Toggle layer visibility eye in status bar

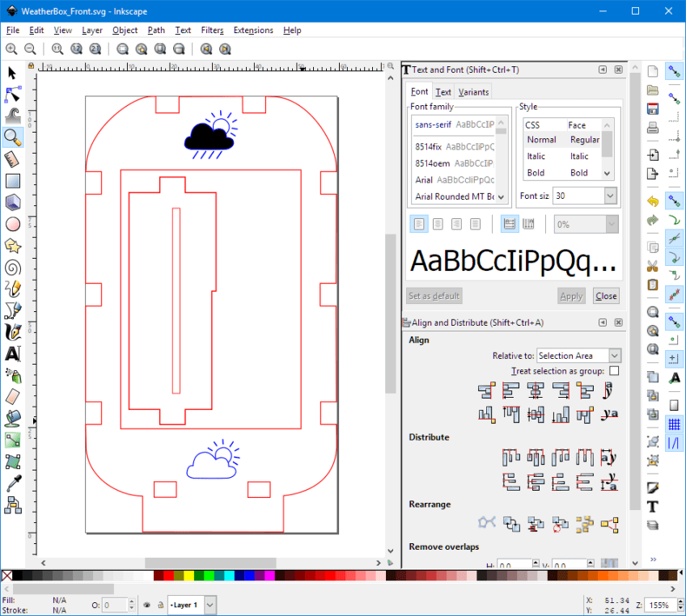[x=146, y=605]
